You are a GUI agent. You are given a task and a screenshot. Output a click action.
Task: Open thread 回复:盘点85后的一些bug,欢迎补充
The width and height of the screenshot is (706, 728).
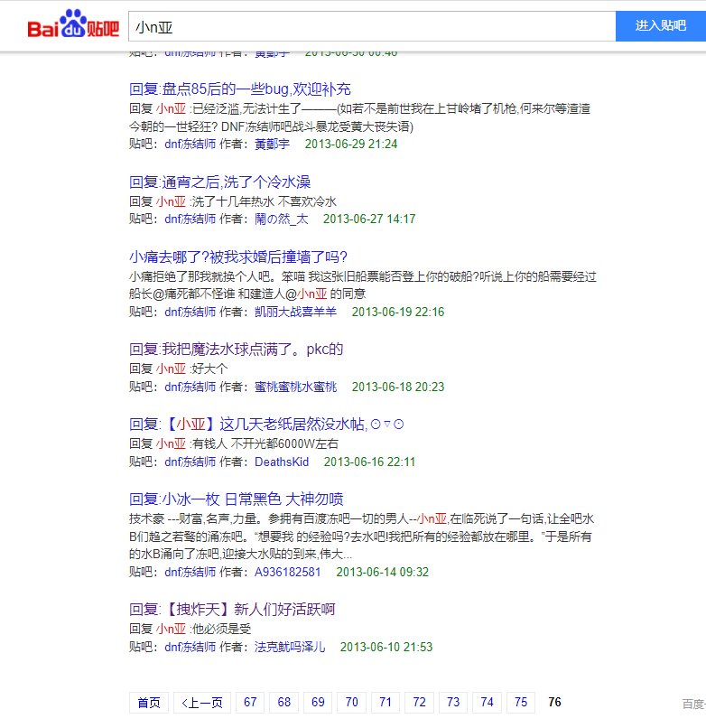tap(240, 89)
